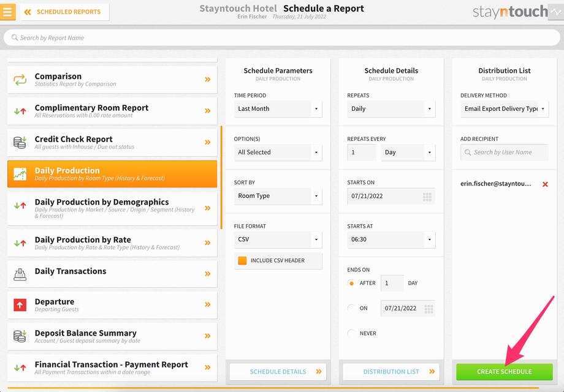Open Daily Production by Rate chevron

(208, 243)
